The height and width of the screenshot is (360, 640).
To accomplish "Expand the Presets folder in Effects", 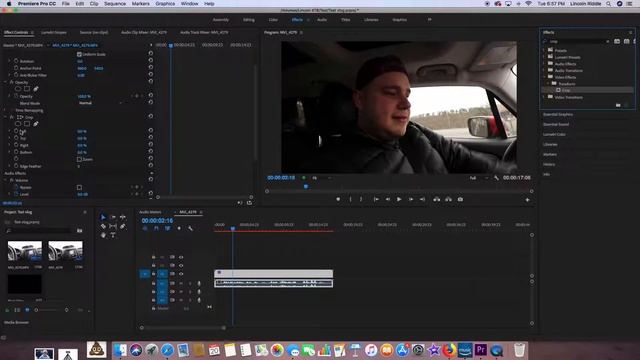I will pos(544,51).
